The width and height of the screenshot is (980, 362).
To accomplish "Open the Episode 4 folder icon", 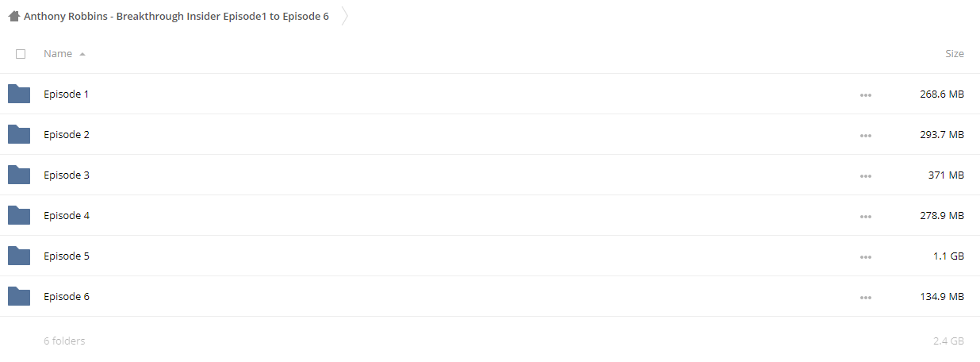I will 19,215.
